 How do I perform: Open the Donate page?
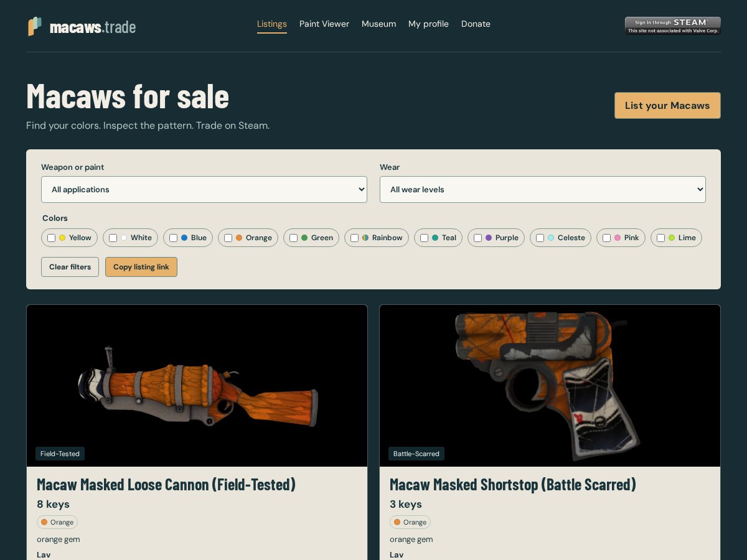[x=476, y=24]
